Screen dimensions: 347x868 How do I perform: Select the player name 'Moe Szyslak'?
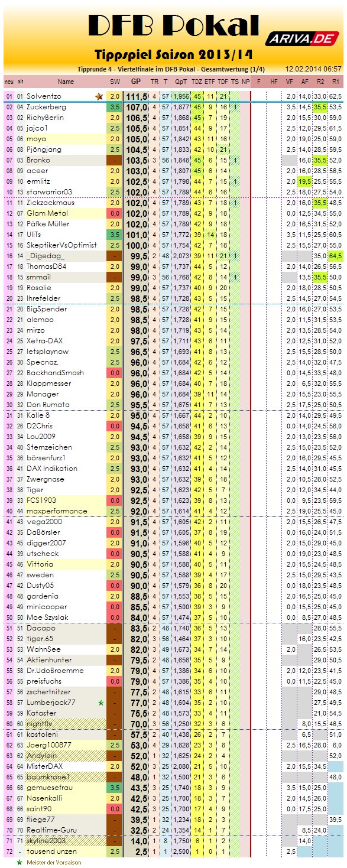pos(48,617)
